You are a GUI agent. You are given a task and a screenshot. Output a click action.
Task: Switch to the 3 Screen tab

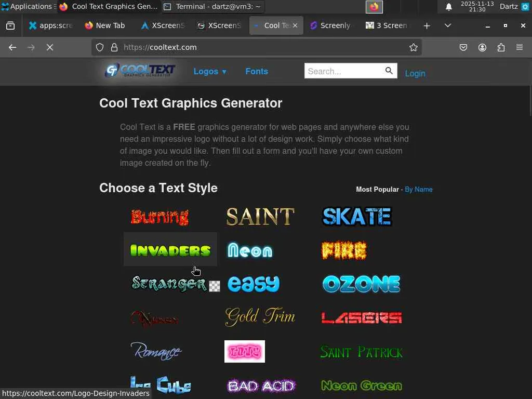(x=386, y=25)
